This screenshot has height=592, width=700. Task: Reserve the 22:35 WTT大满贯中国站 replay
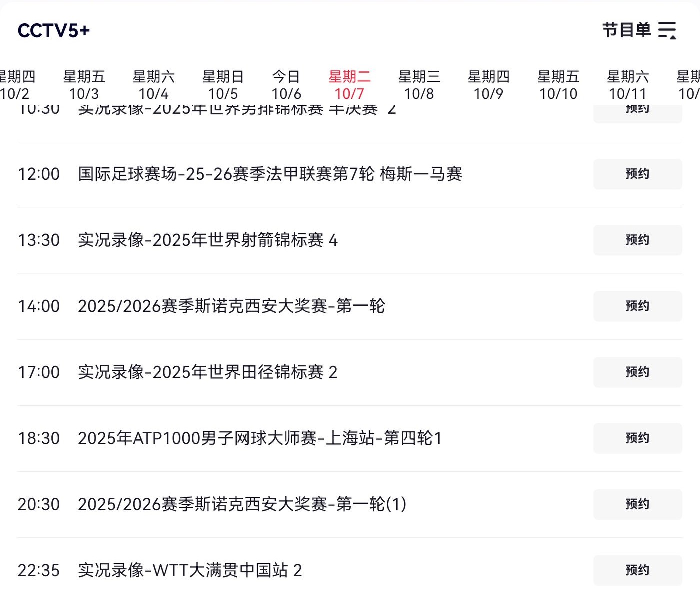pos(637,570)
